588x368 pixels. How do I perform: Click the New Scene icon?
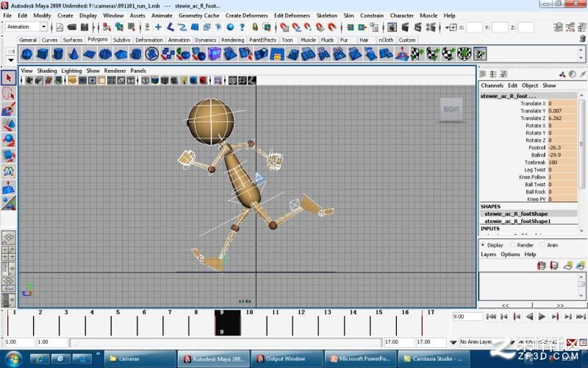[60, 27]
